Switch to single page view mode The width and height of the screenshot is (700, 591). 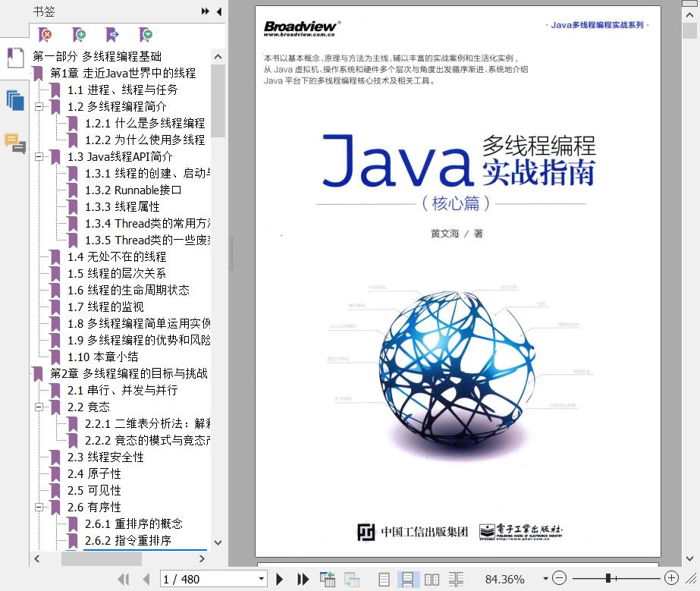[x=384, y=580]
